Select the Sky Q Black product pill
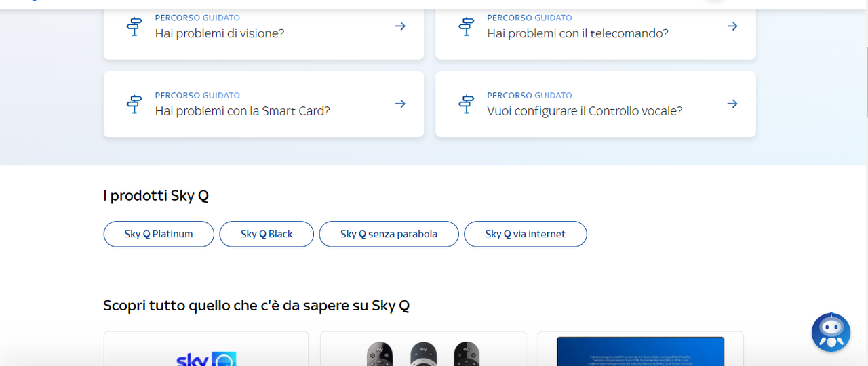Viewport: 868px width, 366px height. [x=267, y=234]
